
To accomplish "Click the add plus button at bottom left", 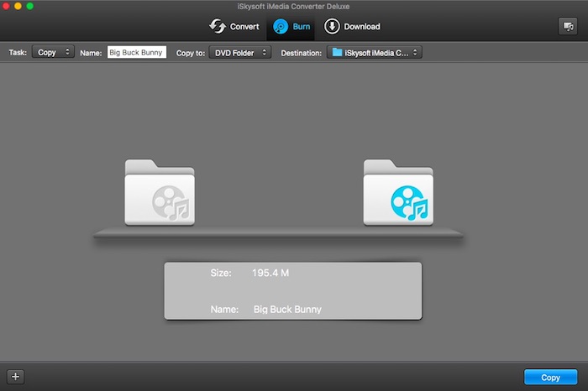I will [x=15, y=377].
